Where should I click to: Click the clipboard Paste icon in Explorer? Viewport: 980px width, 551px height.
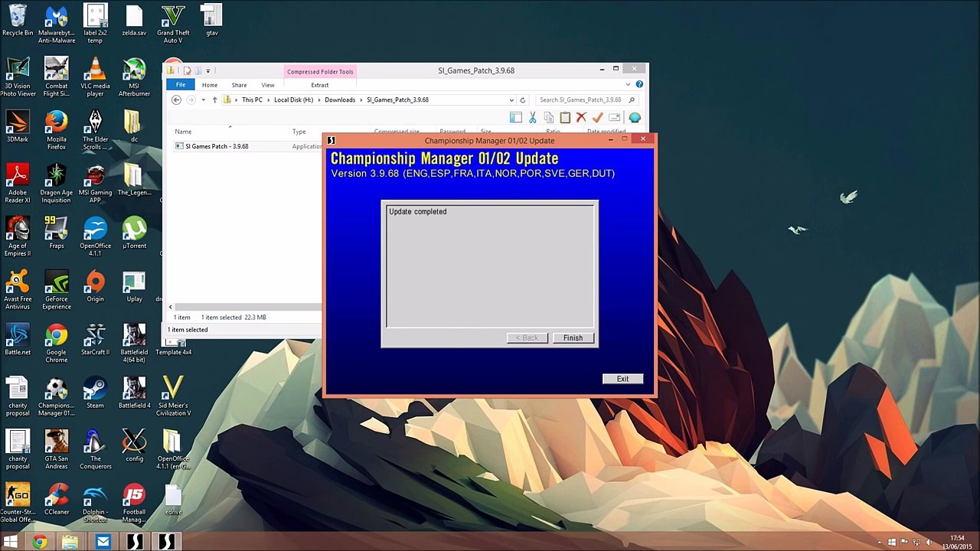point(565,117)
